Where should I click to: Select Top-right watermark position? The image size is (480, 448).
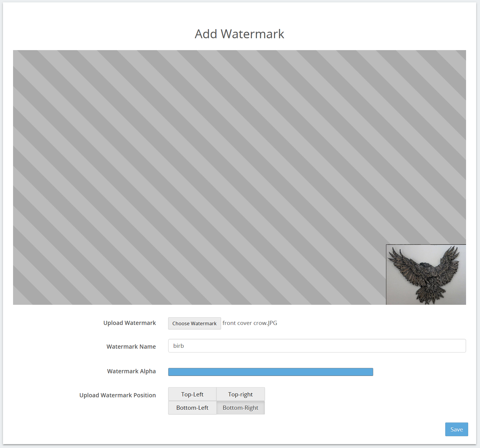pyautogui.click(x=240, y=394)
